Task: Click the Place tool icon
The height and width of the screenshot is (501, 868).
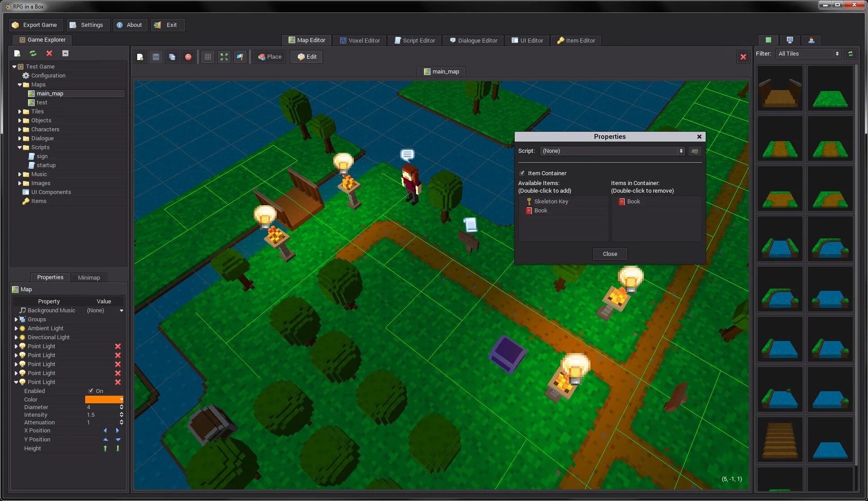Action: pos(269,56)
